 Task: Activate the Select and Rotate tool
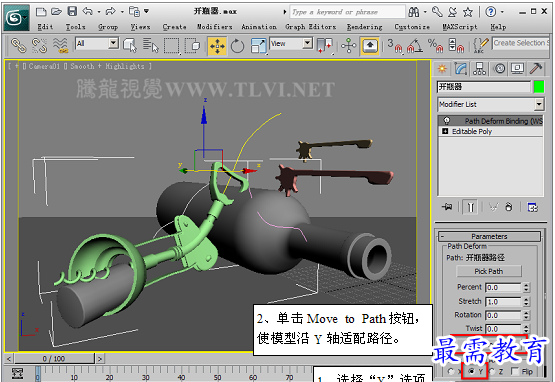(237, 46)
